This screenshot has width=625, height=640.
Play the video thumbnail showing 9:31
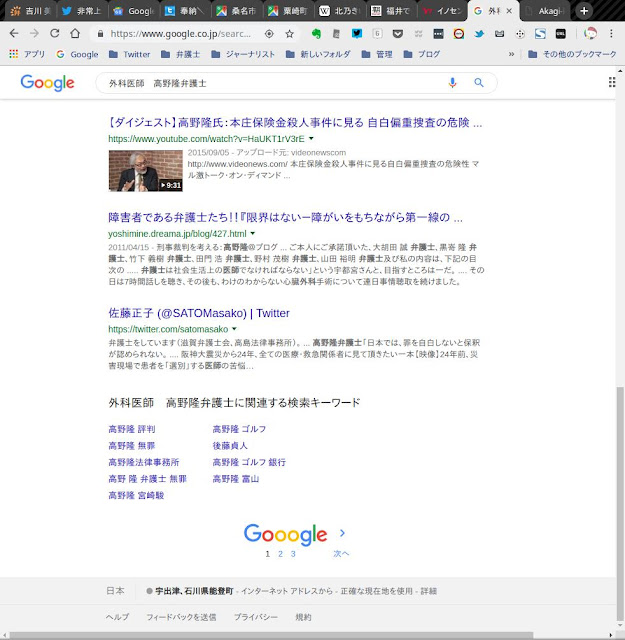[x=145, y=171]
